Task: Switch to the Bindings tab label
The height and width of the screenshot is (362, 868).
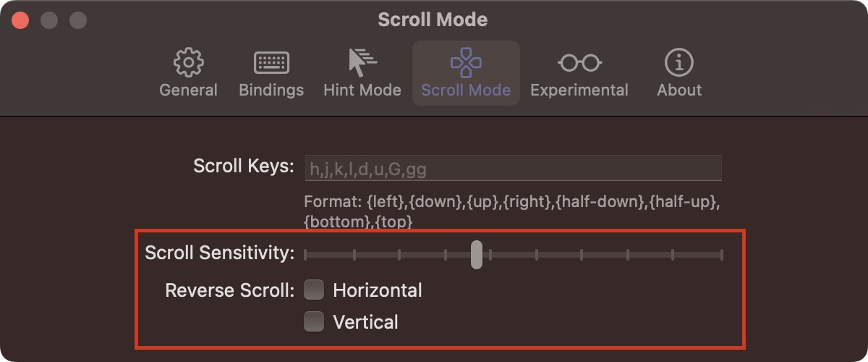Action: click(271, 90)
